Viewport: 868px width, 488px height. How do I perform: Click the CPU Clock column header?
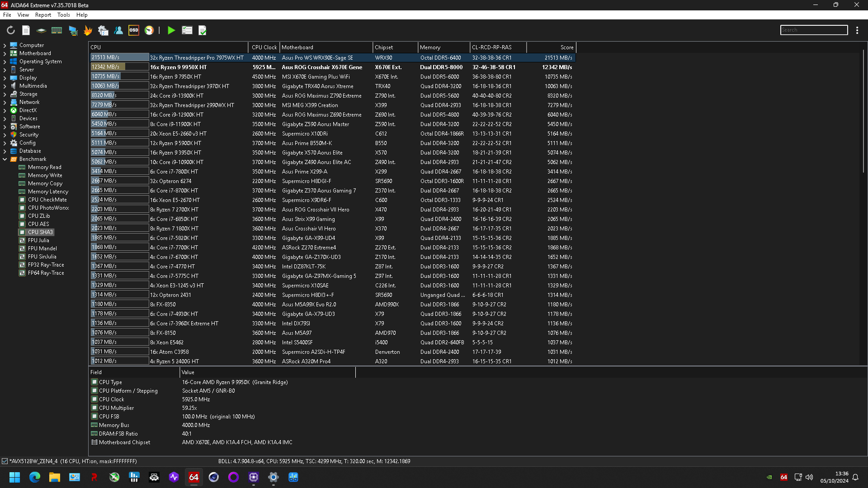[264, 47]
